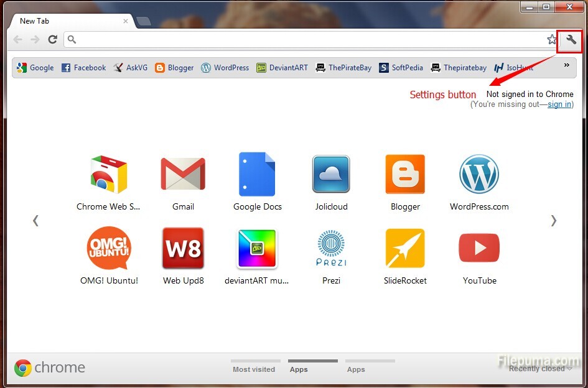Open the Facebook bookmark
The image size is (588, 388).
[x=83, y=68]
